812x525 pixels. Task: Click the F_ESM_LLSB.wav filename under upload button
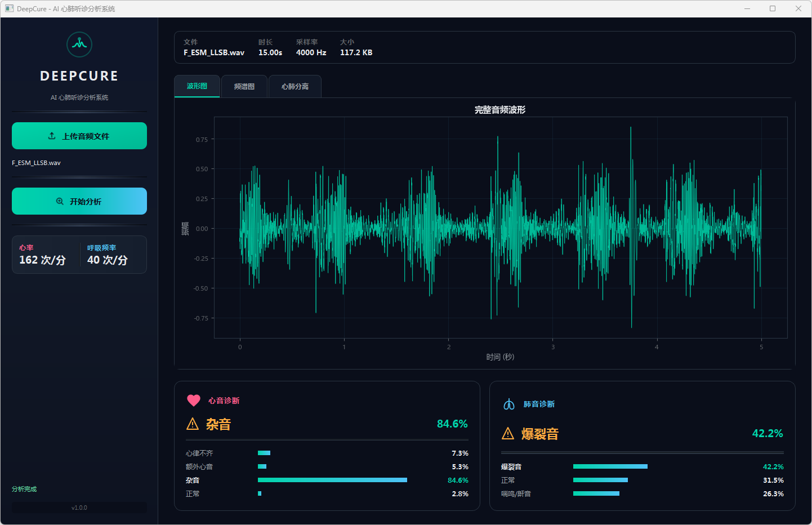click(x=37, y=163)
